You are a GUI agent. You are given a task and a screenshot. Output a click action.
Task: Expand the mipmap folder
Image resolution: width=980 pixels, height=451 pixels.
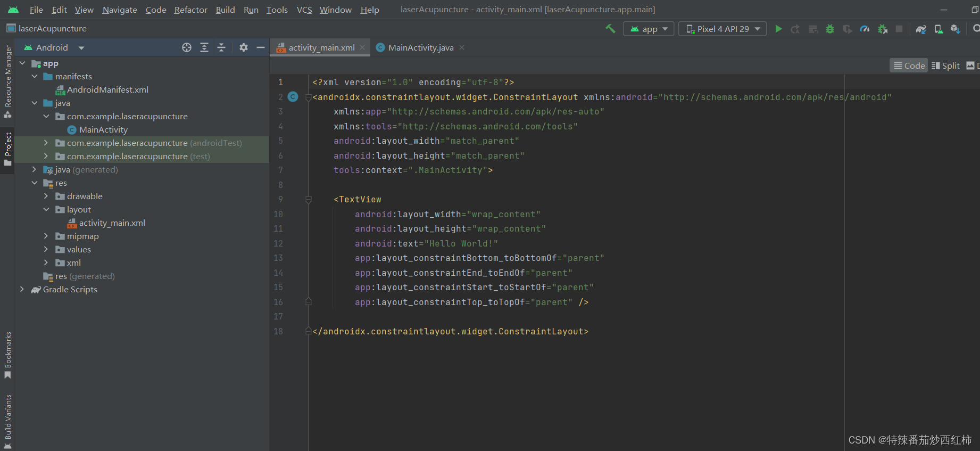point(46,236)
